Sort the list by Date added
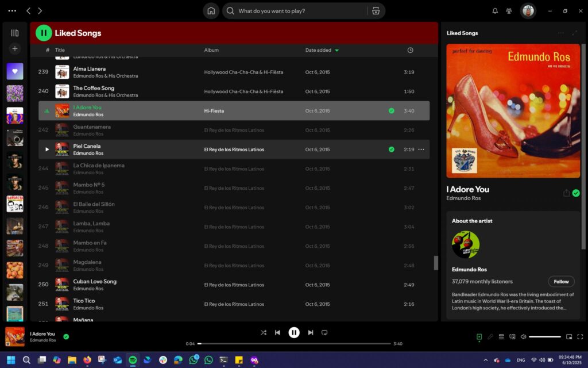The image size is (588, 368). [x=319, y=50]
